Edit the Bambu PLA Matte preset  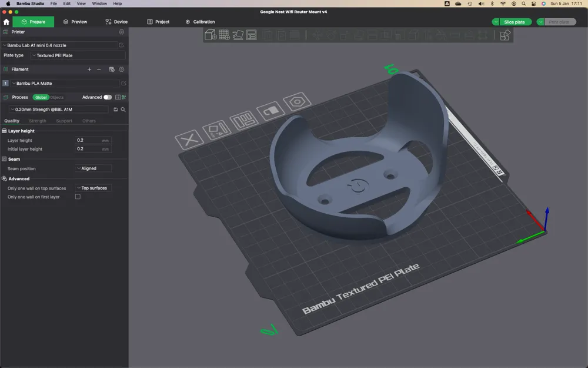123,83
